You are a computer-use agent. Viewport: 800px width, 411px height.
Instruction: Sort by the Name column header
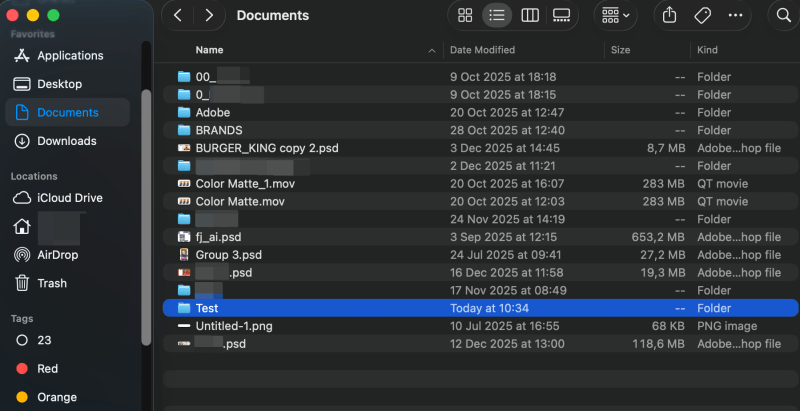pos(209,50)
